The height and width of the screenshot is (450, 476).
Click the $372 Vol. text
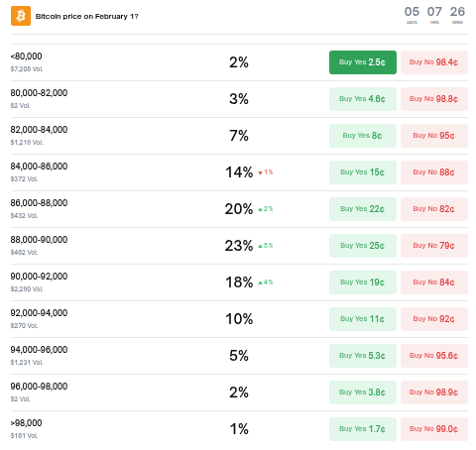pyautogui.click(x=24, y=179)
